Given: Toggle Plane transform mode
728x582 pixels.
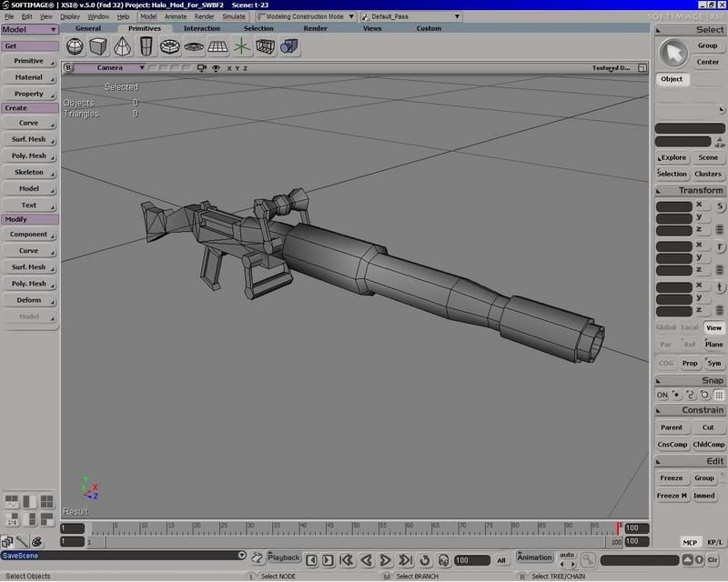Looking at the screenshot, I should click(x=713, y=345).
